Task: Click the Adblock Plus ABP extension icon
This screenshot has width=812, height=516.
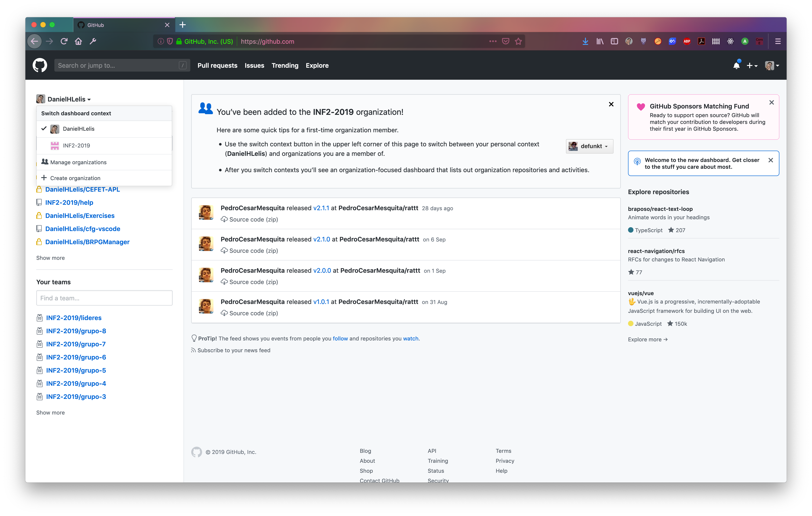Action: tap(687, 41)
